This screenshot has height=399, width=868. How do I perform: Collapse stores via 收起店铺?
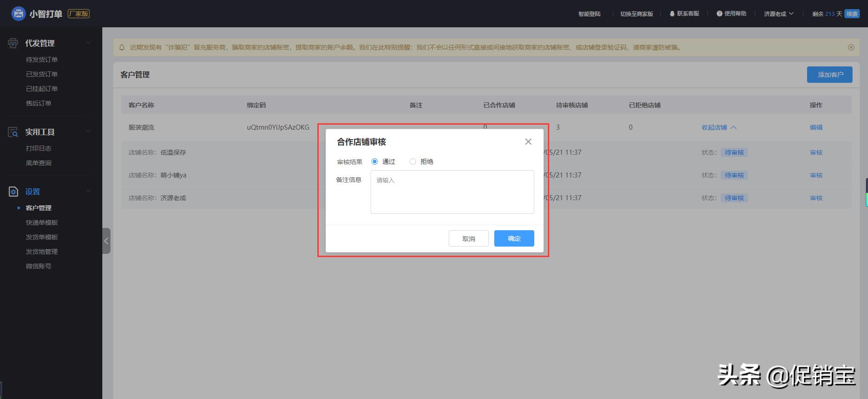click(719, 127)
